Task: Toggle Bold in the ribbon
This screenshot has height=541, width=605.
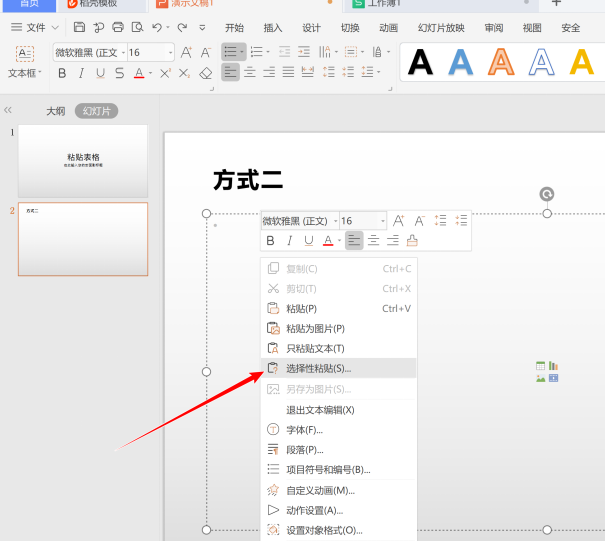Action: point(62,73)
